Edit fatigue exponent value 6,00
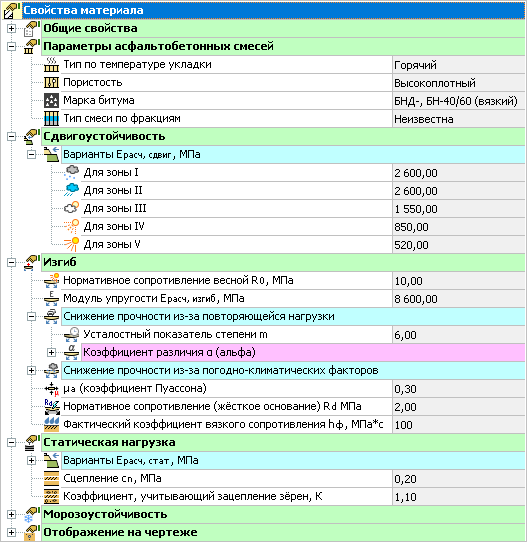 [459, 334]
